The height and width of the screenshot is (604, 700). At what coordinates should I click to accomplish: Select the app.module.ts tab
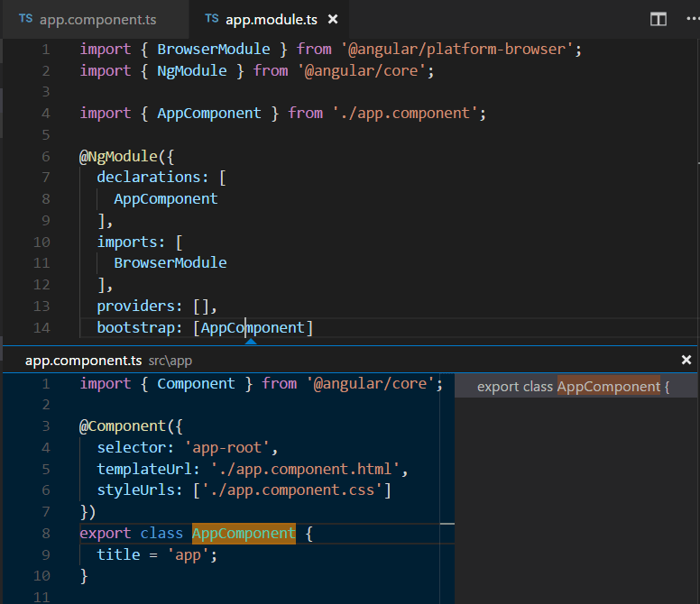(x=271, y=19)
